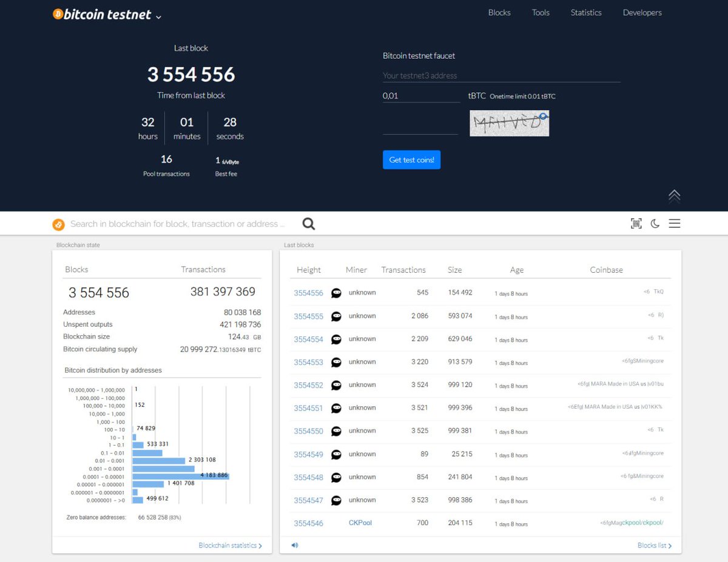Viewport: 728px width, 562px height.
Task: Click the Pool transactions count 16
Action: tap(166, 159)
